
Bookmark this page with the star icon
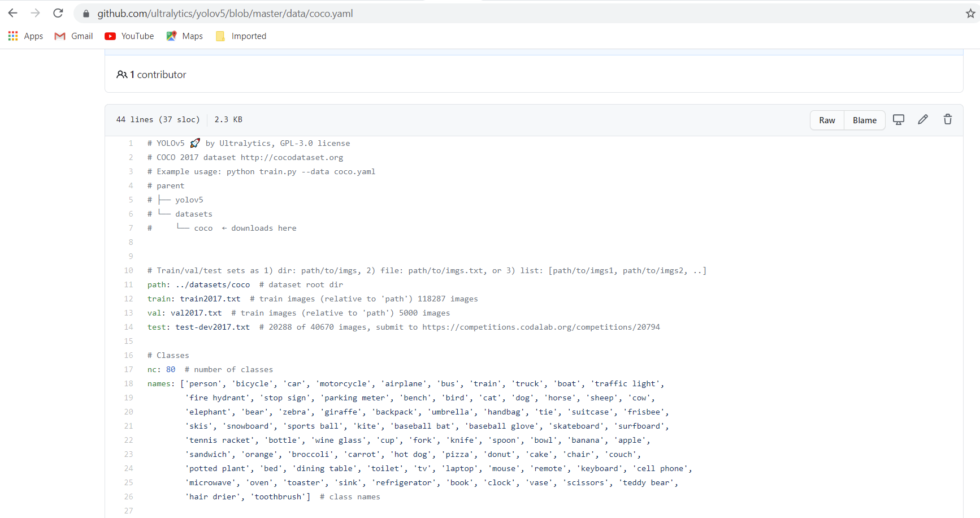[970, 12]
